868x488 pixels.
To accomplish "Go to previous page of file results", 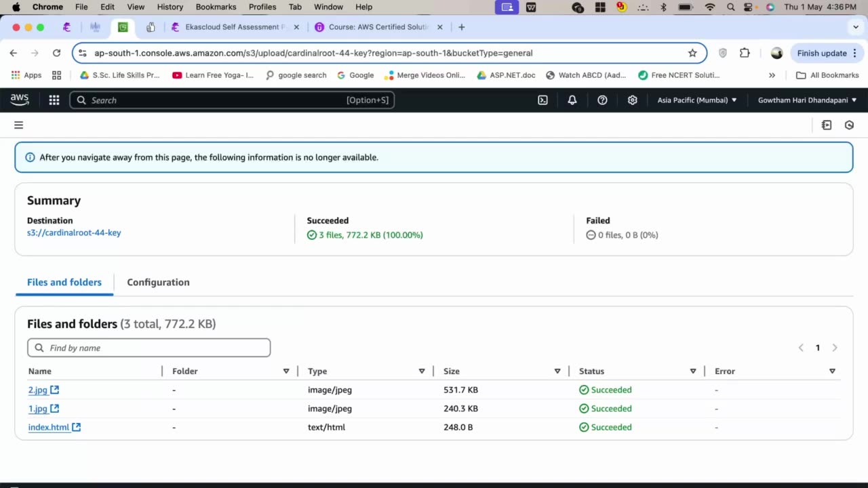I will click(x=801, y=348).
